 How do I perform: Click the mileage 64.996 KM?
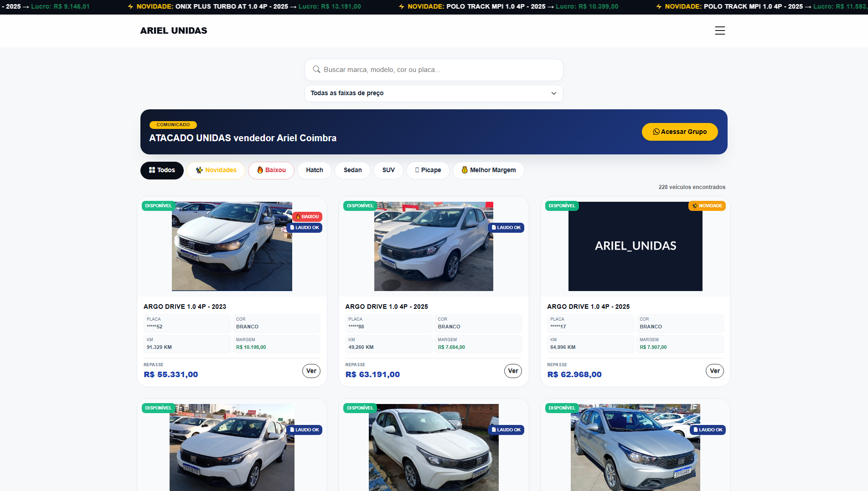click(563, 347)
